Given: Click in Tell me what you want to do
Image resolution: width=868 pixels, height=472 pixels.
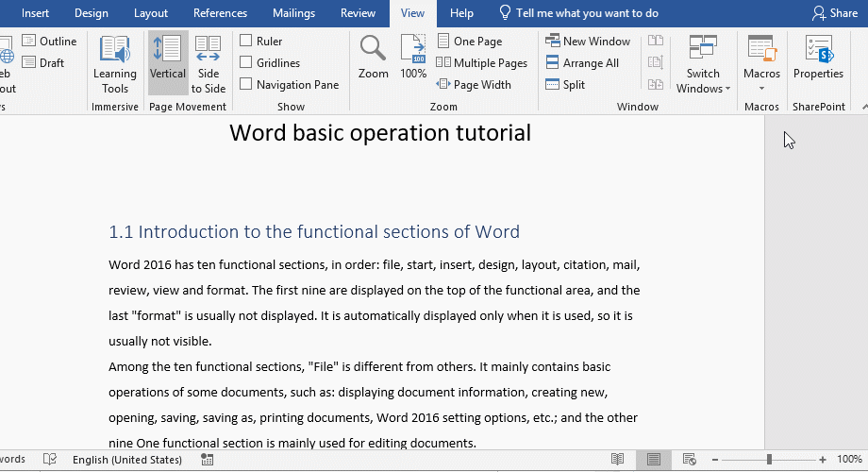Looking at the screenshot, I should tap(587, 12).
